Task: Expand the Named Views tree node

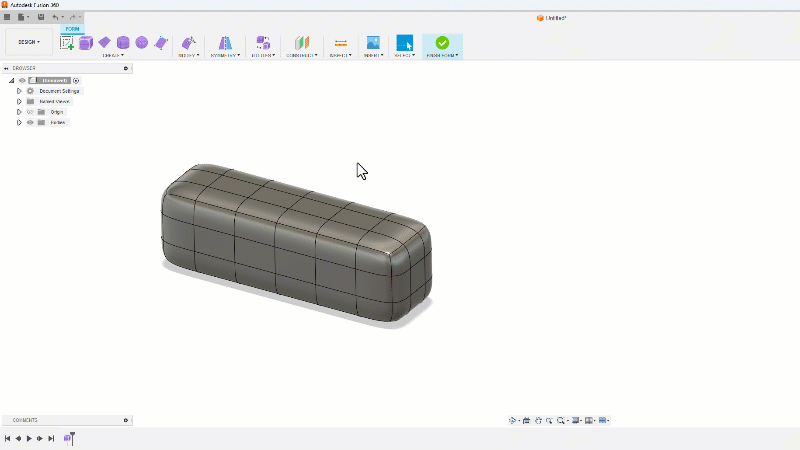Action: click(19, 101)
